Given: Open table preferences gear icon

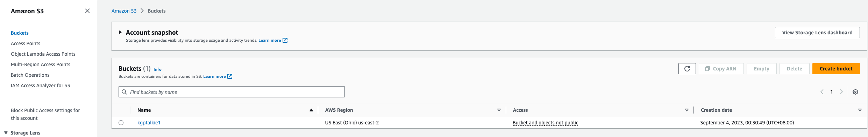Looking at the screenshot, I should pos(855,92).
